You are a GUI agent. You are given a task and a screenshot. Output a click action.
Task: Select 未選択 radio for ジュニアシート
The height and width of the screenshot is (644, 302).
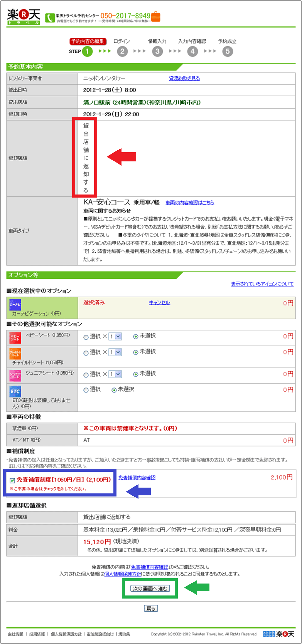[136, 374]
